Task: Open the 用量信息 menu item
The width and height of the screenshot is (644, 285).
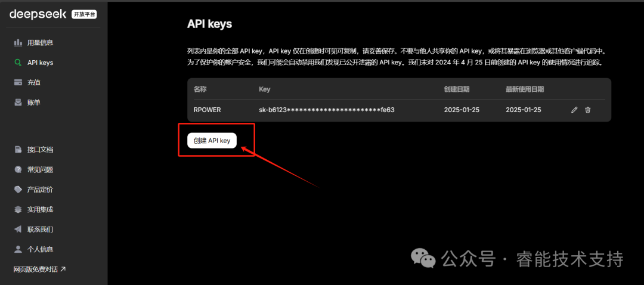Action: (x=41, y=43)
